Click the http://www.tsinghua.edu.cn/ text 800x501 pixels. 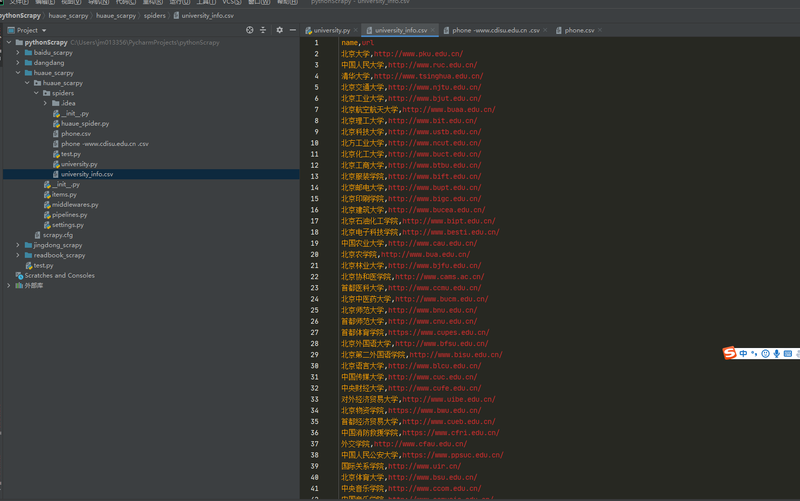pyautogui.click(x=429, y=76)
